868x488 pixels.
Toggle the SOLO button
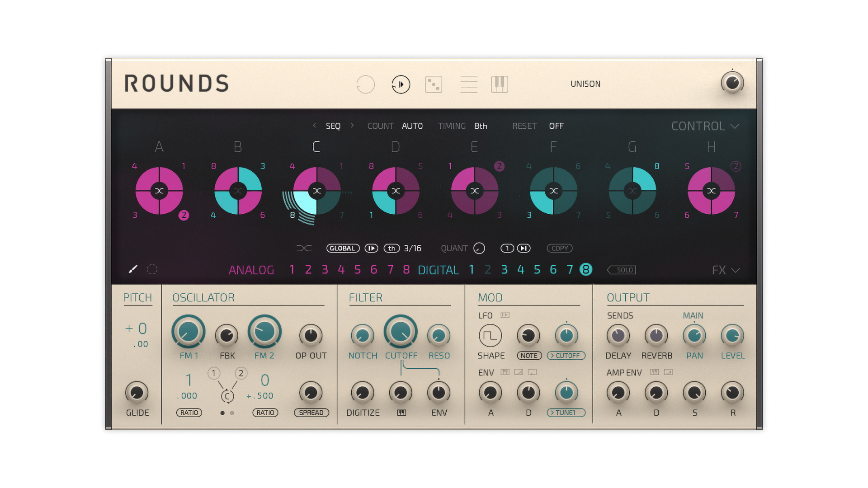click(x=622, y=270)
